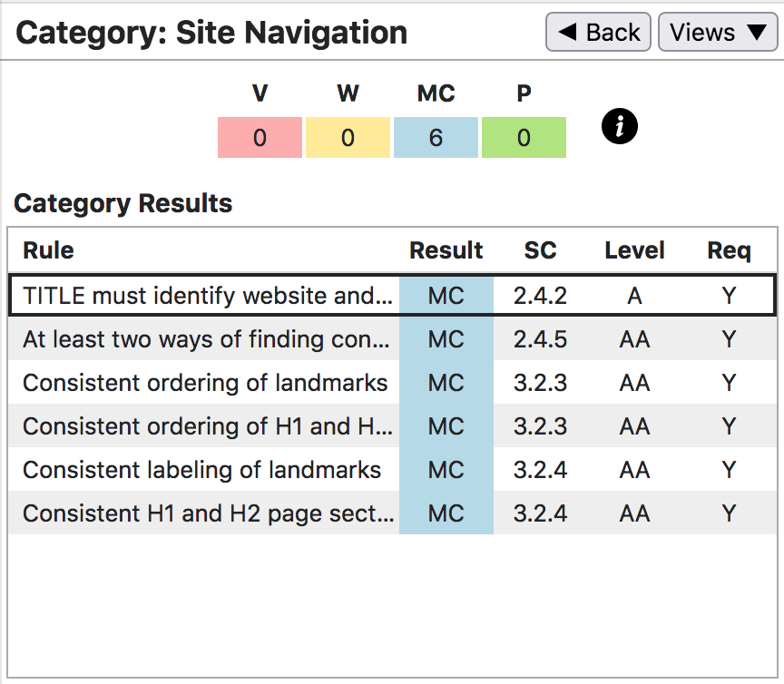The image size is (784, 684).
Task: Click the blue Manual Checks count box
Action: point(436,138)
